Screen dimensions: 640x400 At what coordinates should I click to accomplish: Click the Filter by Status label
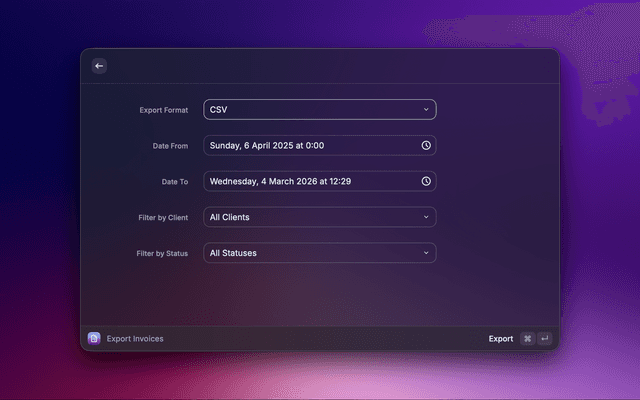click(162, 253)
